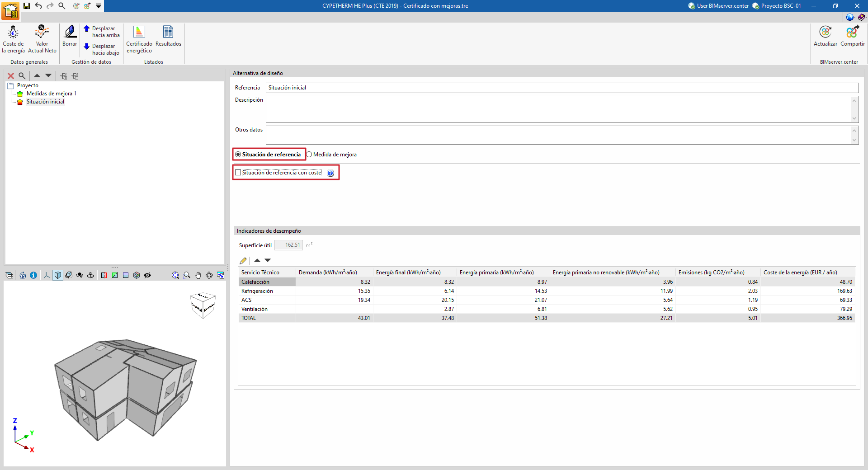Activate the hand pan tool in 3D view
The width and height of the screenshot is (868, 470).
click(198, 275)
